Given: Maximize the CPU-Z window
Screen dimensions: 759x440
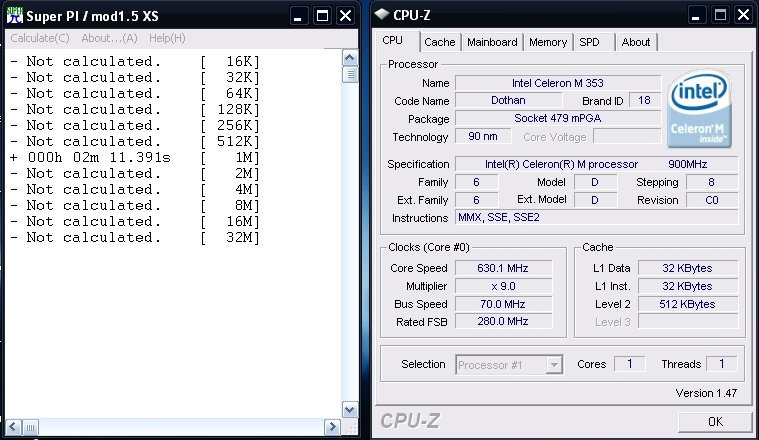Looking at the screenshot, I should [717, 16].
